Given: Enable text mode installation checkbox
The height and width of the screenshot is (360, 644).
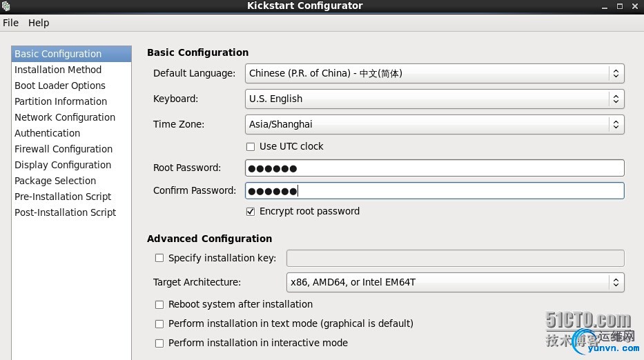Looking at the screenshot, I should [x=159, y=323].
